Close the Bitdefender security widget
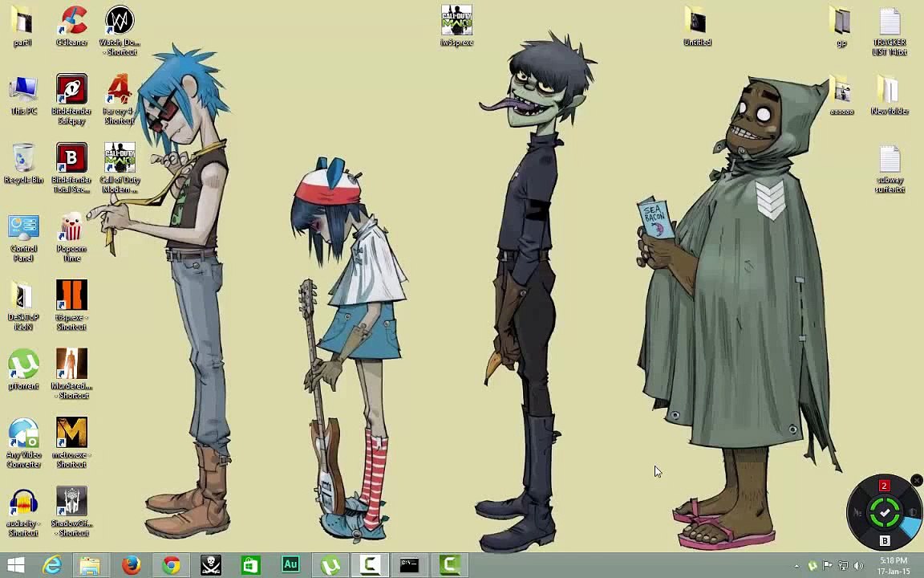Screen dimensions: 924x578 coord(917,481)
